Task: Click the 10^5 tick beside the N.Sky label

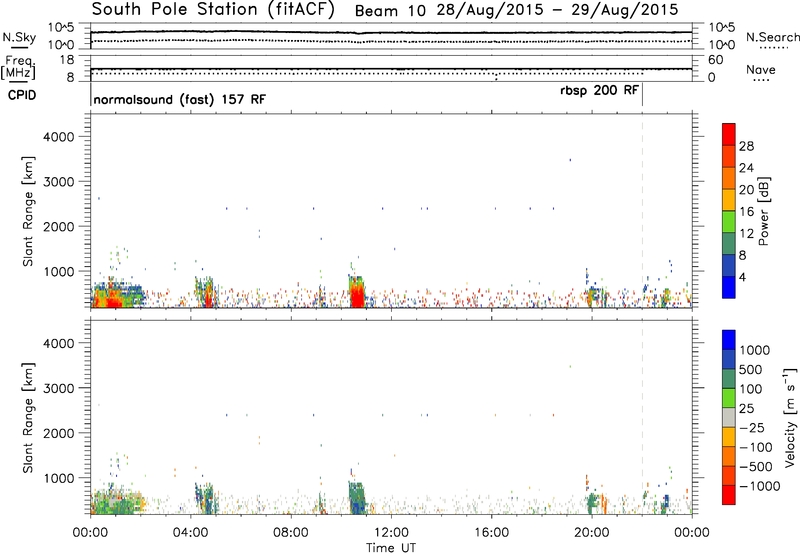Action: click(x=61, y=28)
